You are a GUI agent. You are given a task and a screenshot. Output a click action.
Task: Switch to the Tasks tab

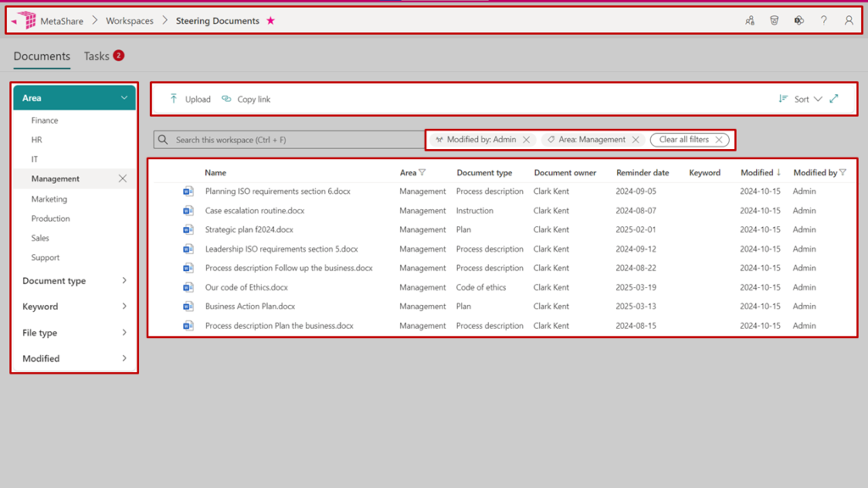(x=97, y=56)
